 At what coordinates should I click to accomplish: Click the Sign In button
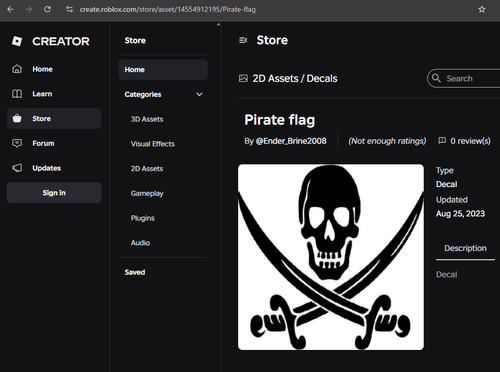tap(54, 193)
